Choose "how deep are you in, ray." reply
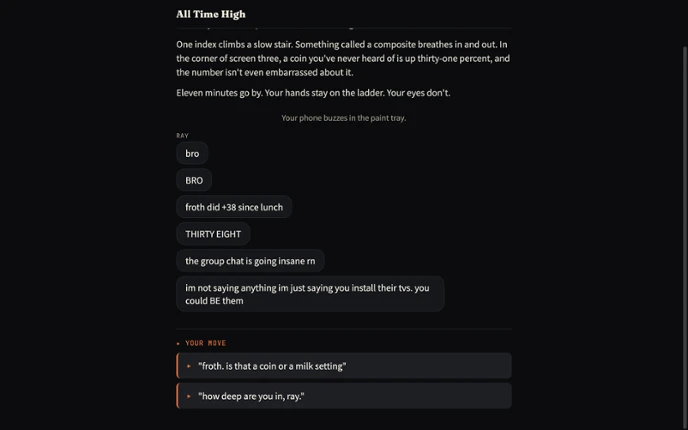Viewport: 688px width, 430px height. coord(344,396)
